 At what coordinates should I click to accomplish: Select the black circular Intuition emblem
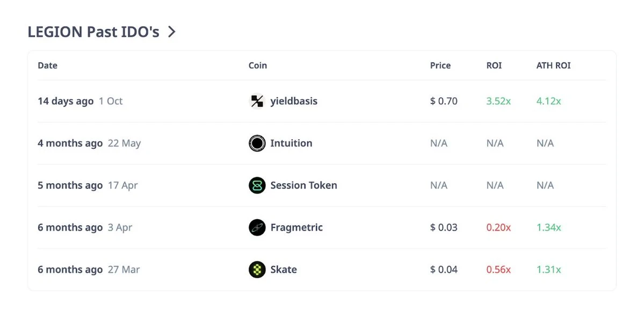coord(256,143)
